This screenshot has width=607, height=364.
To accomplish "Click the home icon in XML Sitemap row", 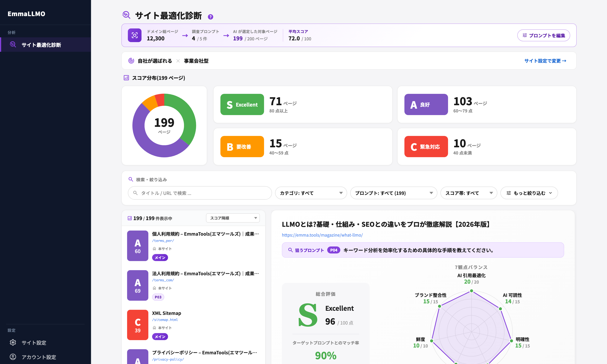I will (154, 328).
